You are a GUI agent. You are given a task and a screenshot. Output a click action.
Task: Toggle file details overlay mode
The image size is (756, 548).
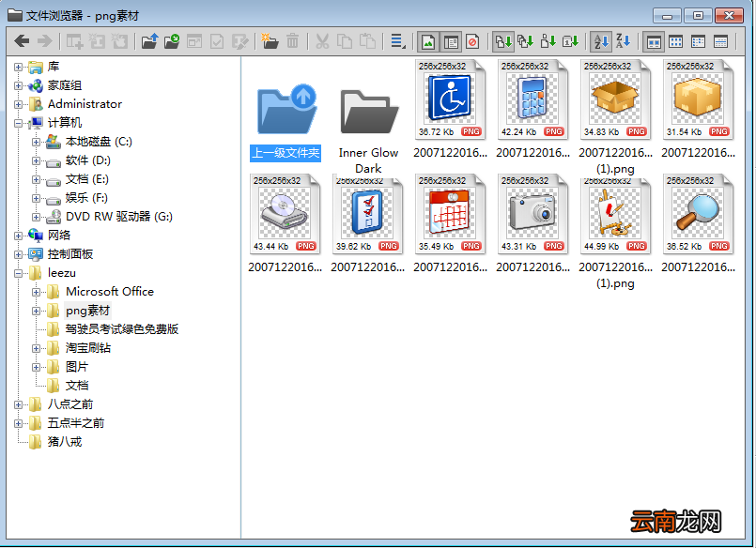tap(451, 42)
